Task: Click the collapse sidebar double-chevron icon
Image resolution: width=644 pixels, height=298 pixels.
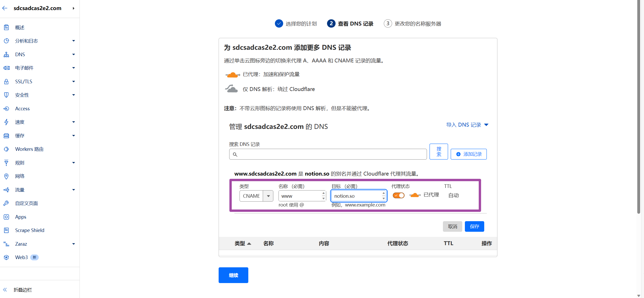Action: coord(5,290)
